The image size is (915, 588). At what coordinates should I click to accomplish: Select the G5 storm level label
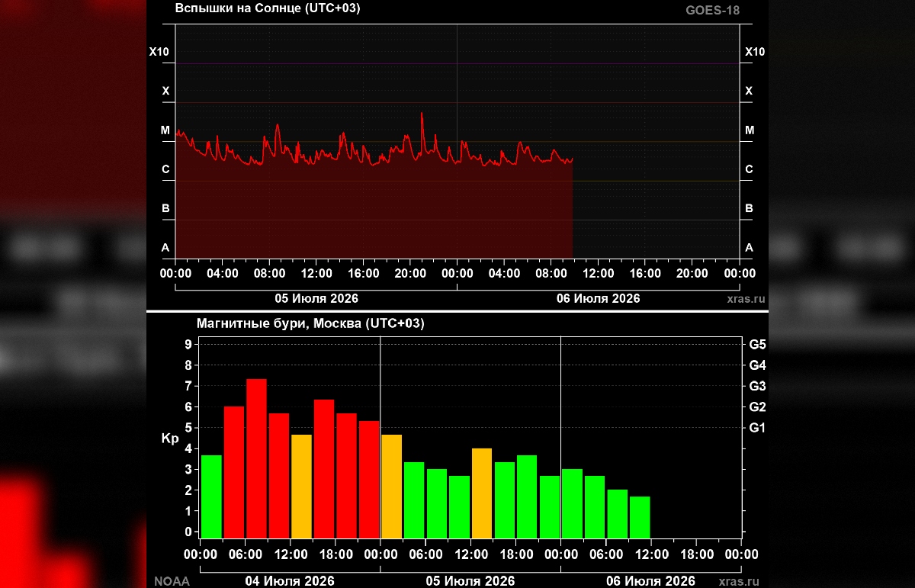pyautogui.click(x=757, y=344)
